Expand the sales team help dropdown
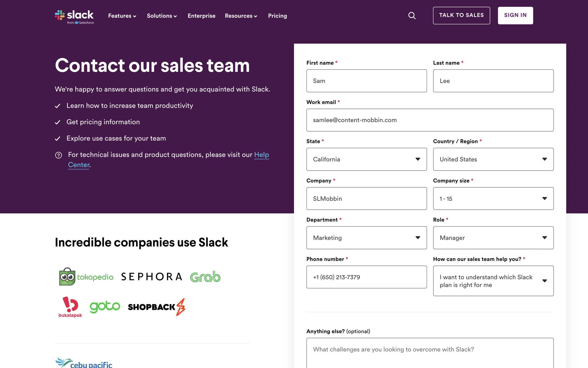588x368 pixels. click(x=493, y=281)
